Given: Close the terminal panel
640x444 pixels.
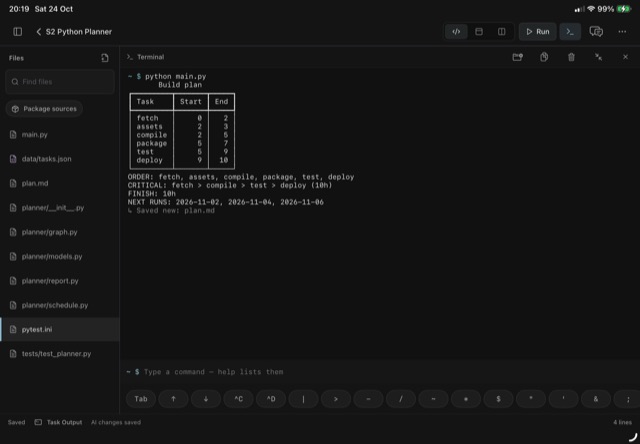Looking at the screenshot, I should [625, 57].
